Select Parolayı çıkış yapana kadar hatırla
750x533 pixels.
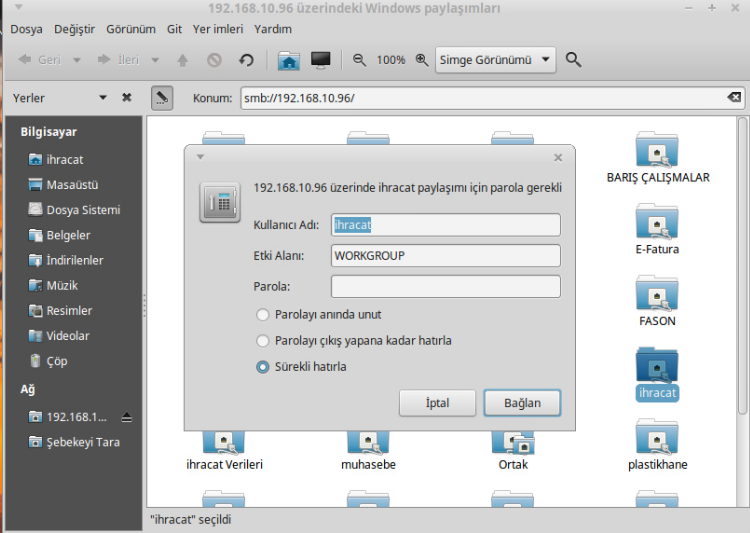[x=354, y=341]
